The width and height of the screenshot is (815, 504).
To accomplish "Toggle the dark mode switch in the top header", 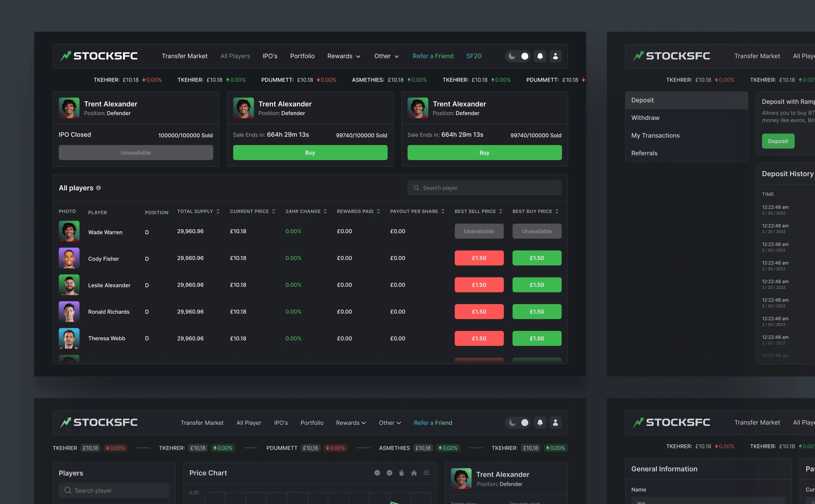I will tap(518, 56).
